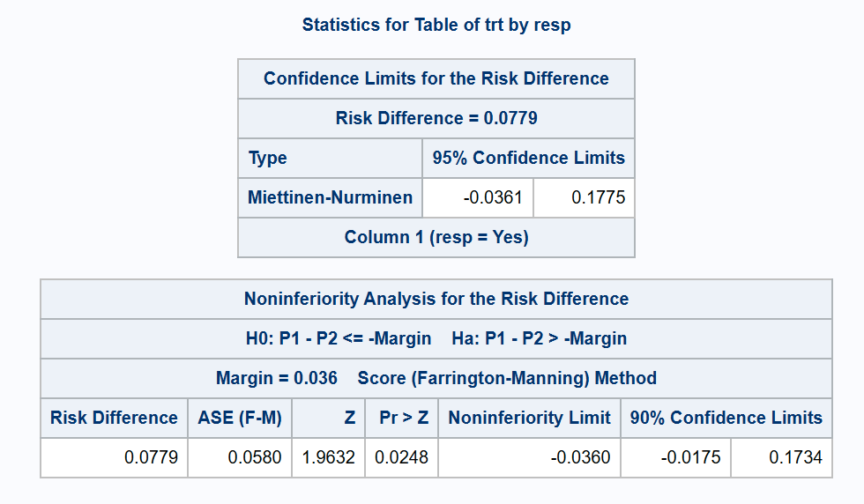Click the Z statistic value 1.9632
864x504 pixels.
pyautogui.click(x=328, y=457)
